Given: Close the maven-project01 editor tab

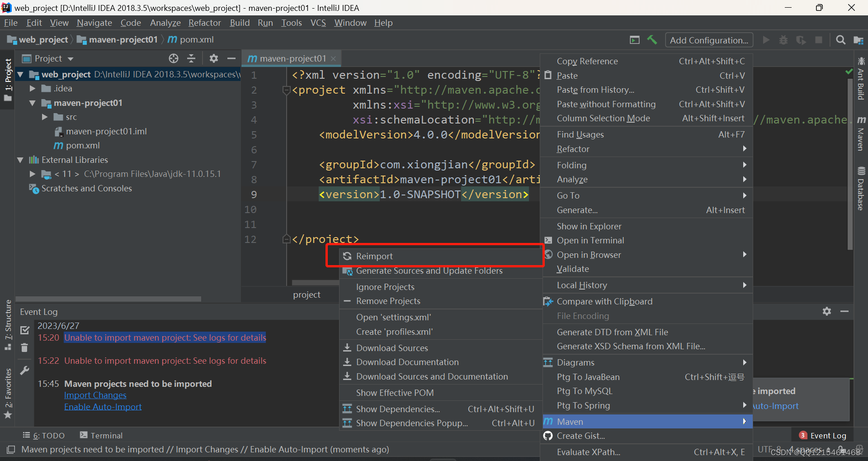Looking at the screenshot, I should 333,59.
